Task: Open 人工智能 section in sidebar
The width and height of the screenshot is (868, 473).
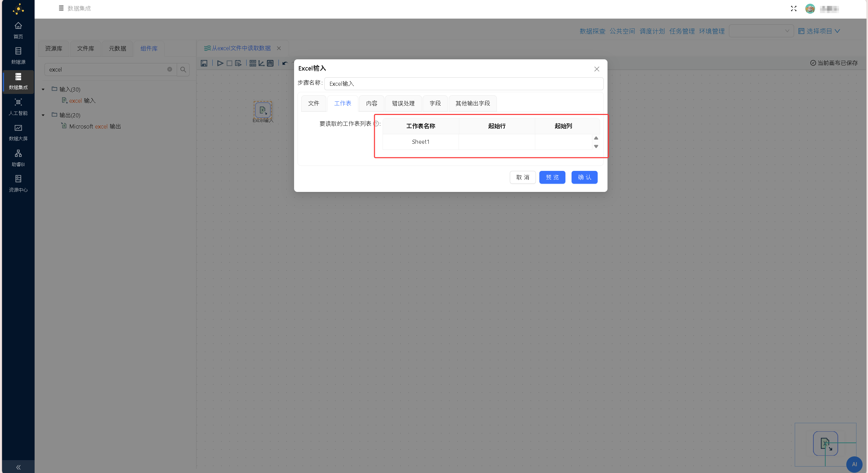Action: [18, 107]
